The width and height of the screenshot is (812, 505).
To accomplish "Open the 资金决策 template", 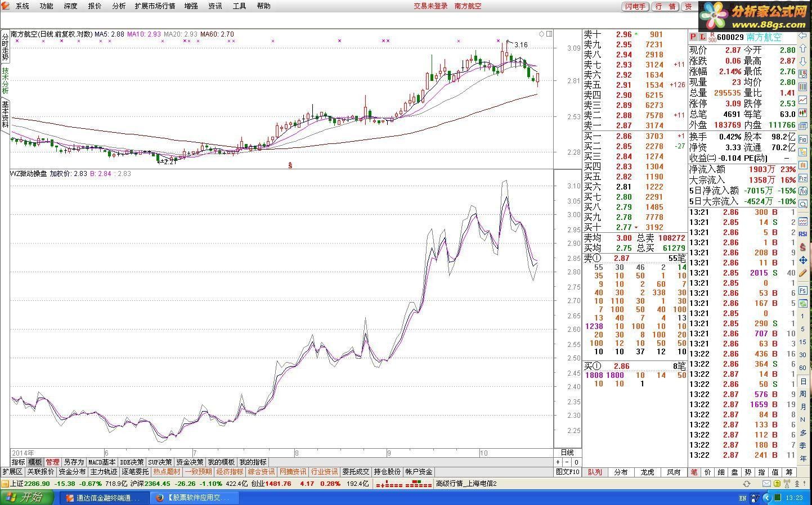I will [x=190, y=462].
